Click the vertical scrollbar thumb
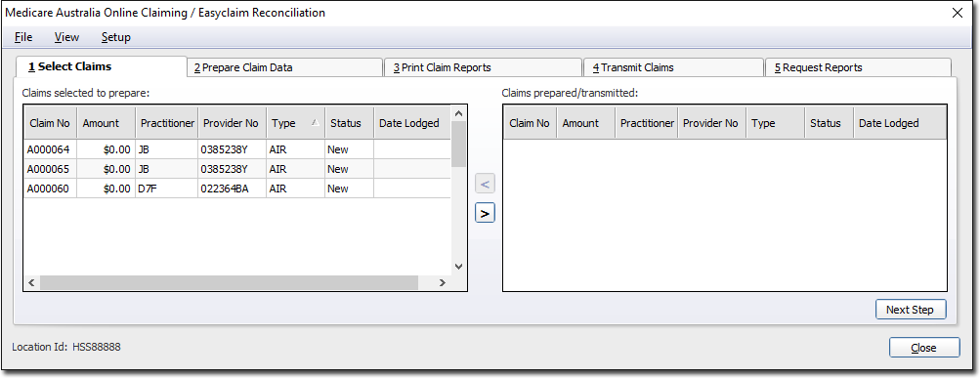The height and width of the screenshot is (378, 980). coord(459,145)
